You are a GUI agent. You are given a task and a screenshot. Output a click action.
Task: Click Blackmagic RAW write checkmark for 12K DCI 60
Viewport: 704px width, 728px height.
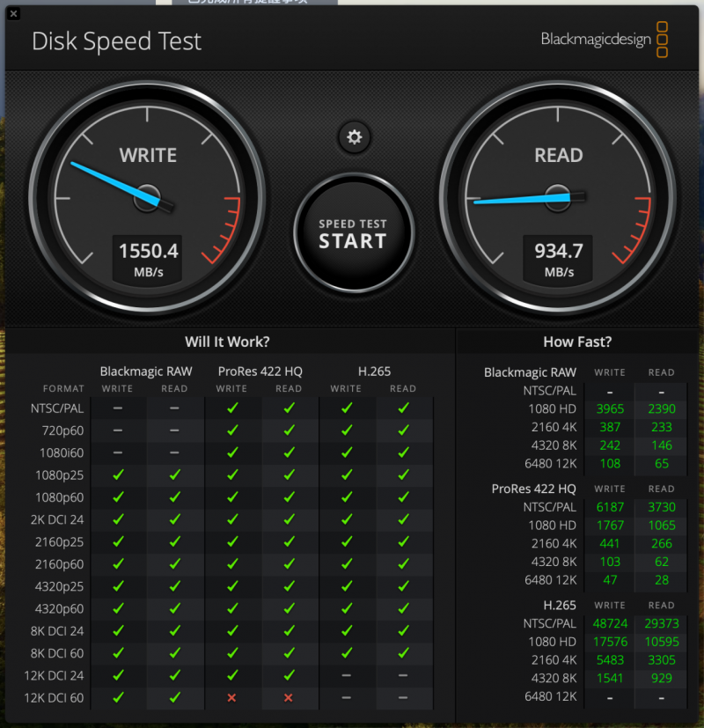click(x=118, y=697)
